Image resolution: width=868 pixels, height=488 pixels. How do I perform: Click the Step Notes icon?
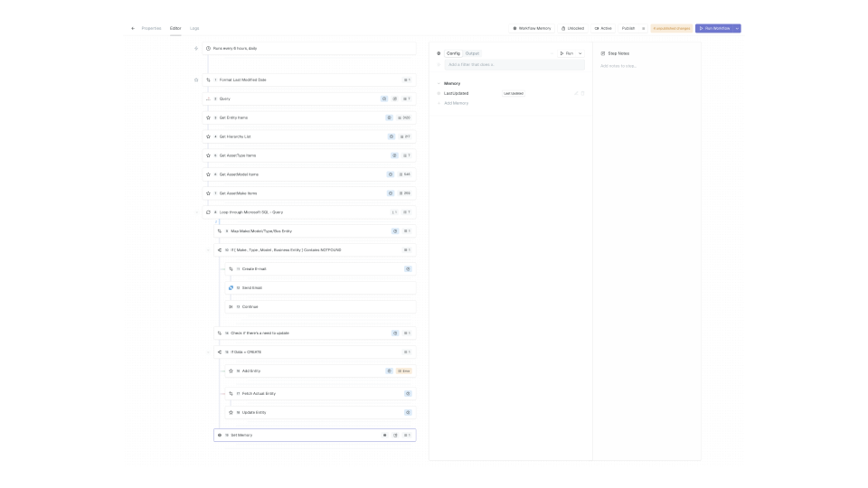(x=603, y=53)
